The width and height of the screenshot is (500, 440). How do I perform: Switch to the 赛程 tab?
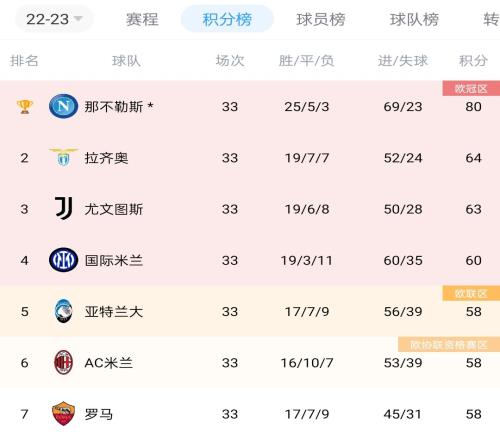point(142,19)
